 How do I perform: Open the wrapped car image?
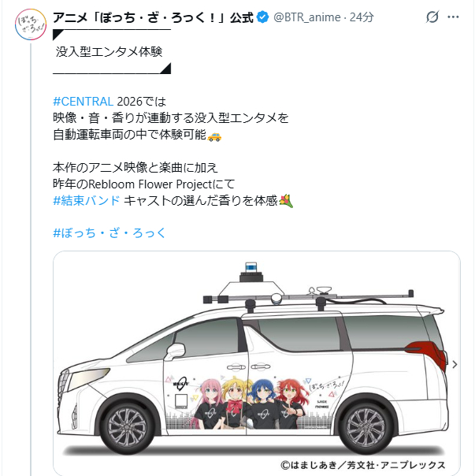(x=257, y=363)
